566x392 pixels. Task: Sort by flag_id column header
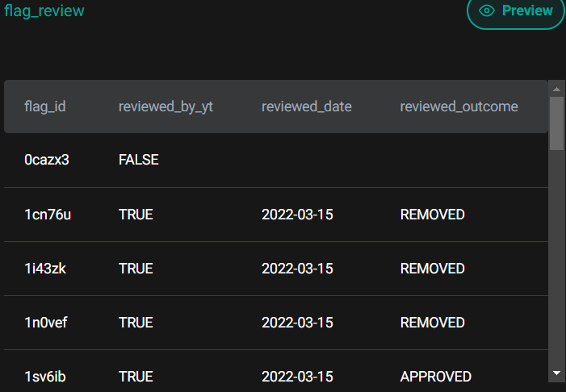point(45,106)
